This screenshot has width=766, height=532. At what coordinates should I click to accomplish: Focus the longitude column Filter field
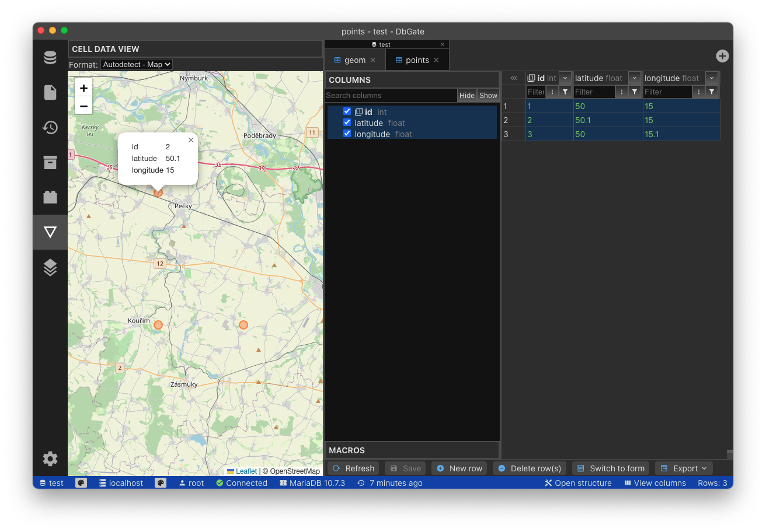[x=667, y=92]
